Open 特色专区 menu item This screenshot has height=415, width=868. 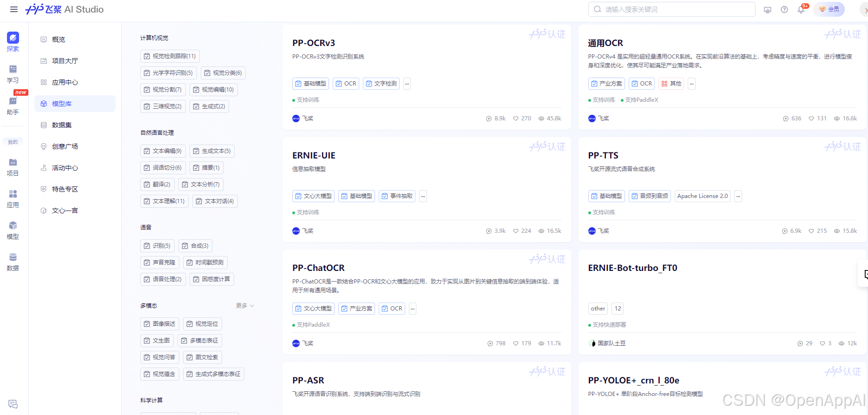coord(75,189)
